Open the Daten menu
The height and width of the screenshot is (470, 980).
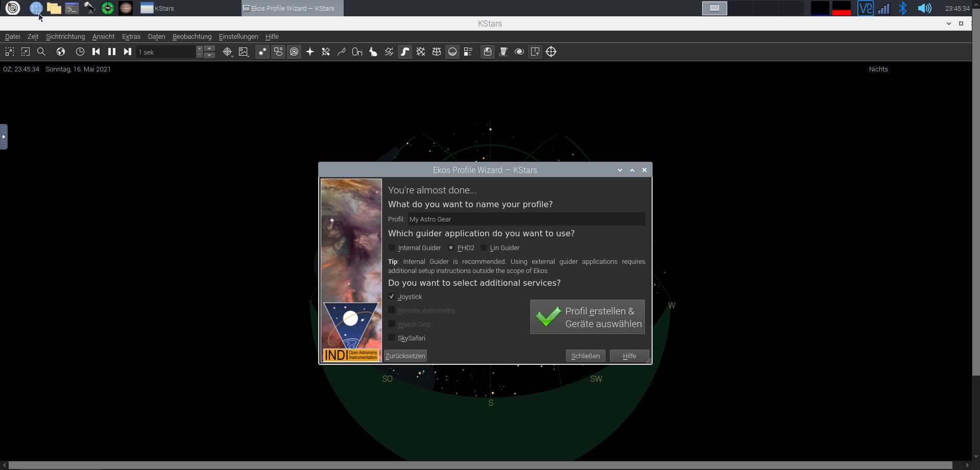pos(156,37)
